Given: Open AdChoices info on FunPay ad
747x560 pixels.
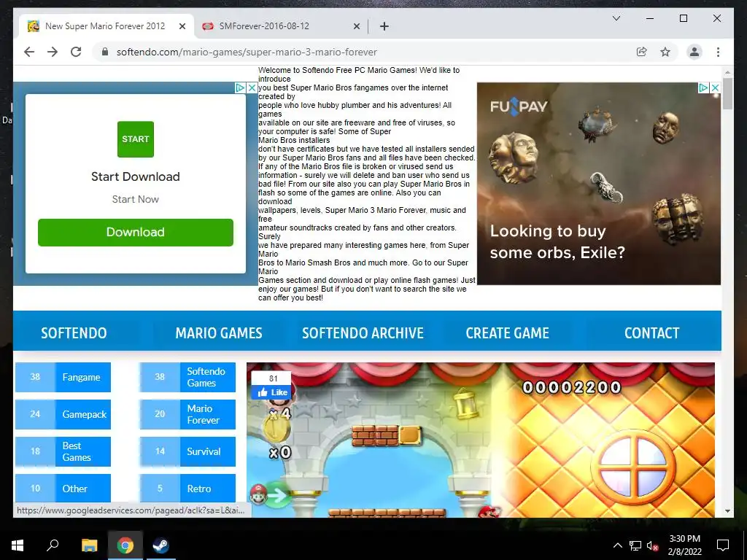Looking at the screenshot, I should point(703,87).
